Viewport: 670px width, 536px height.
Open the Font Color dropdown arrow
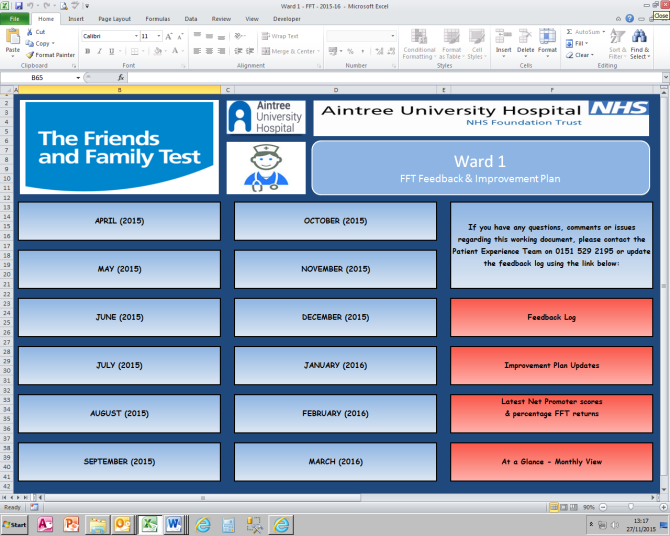coord(183,51)
